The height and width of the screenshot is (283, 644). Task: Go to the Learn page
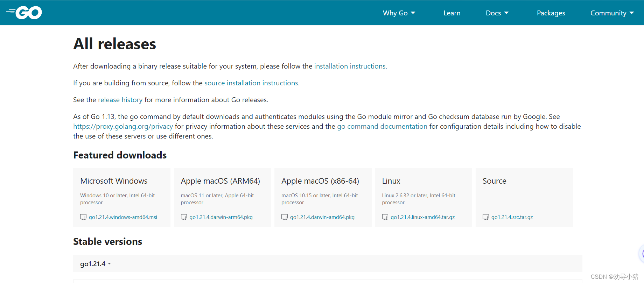[x=452, y=13]
